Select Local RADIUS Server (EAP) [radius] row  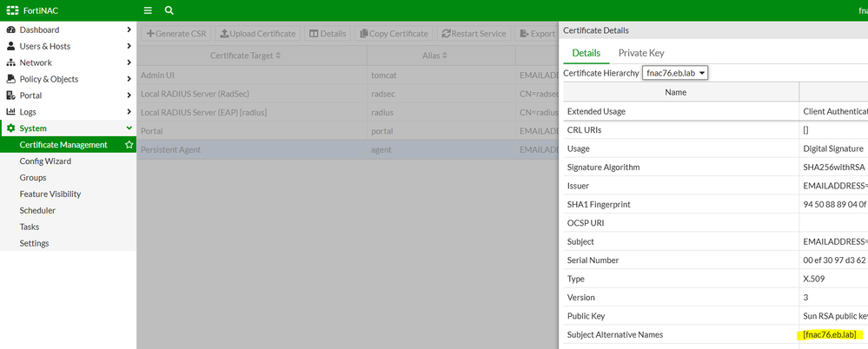(x=348, y=112)
